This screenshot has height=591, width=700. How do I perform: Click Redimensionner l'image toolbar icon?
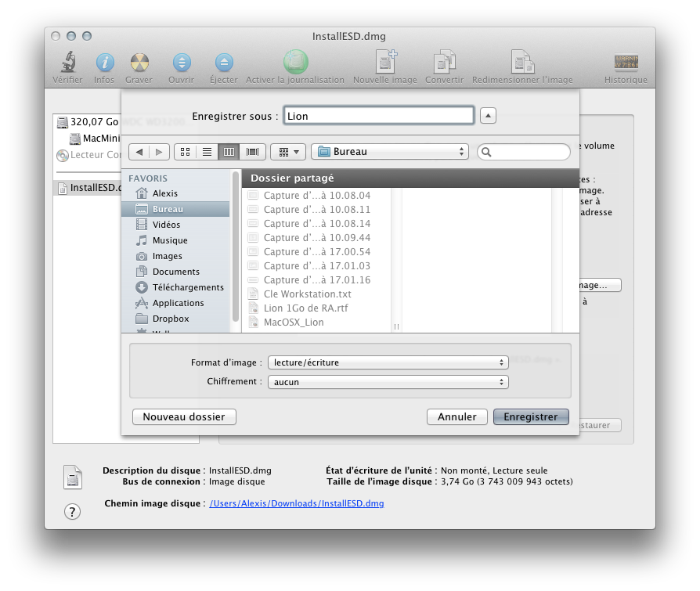pos(522,62)
